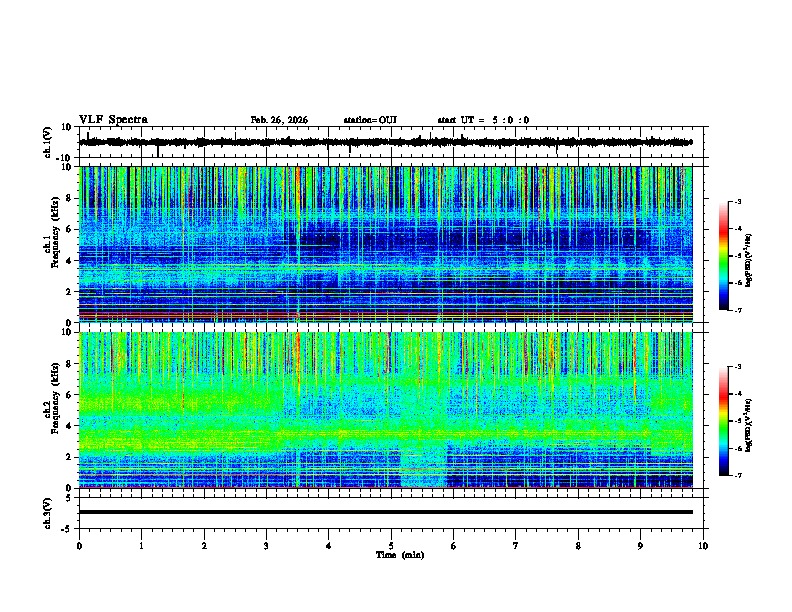Click the time axis tick label "0"
This screenshot has height=612, width=792.
[79, 546]
